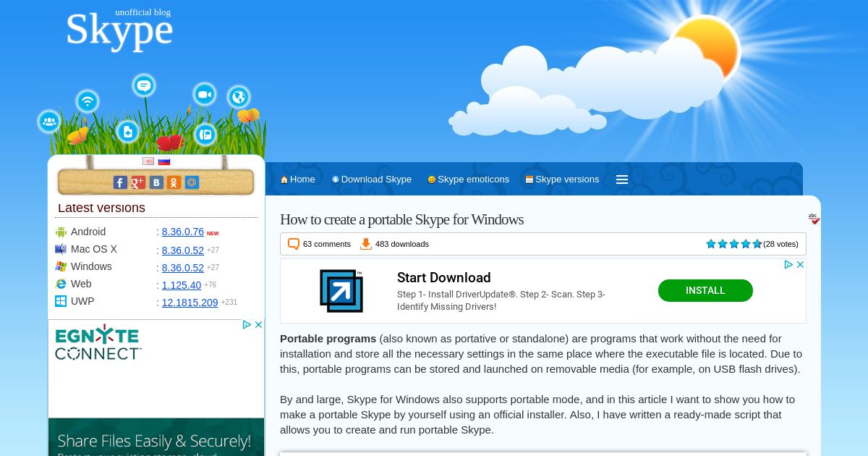Image resolution: width=868 pixels, height=456 pixels.
Task: Click the UWP Windows tile icon
Action: pos(61,302)
